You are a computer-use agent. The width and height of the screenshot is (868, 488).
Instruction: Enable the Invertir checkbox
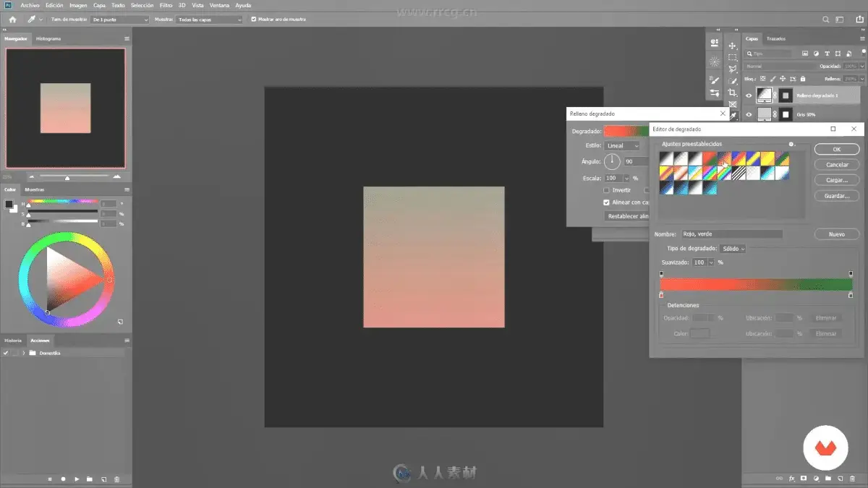coord(606,190)
